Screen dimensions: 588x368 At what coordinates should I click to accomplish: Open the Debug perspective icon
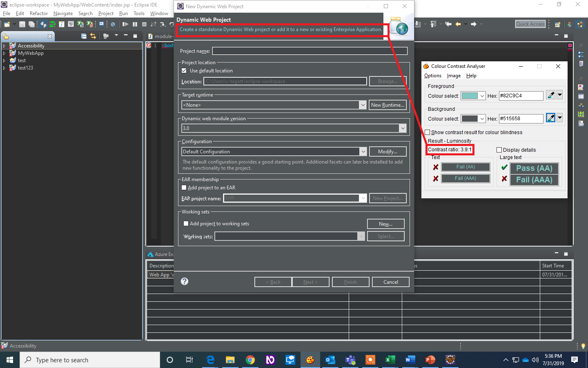tap(570, 24)
